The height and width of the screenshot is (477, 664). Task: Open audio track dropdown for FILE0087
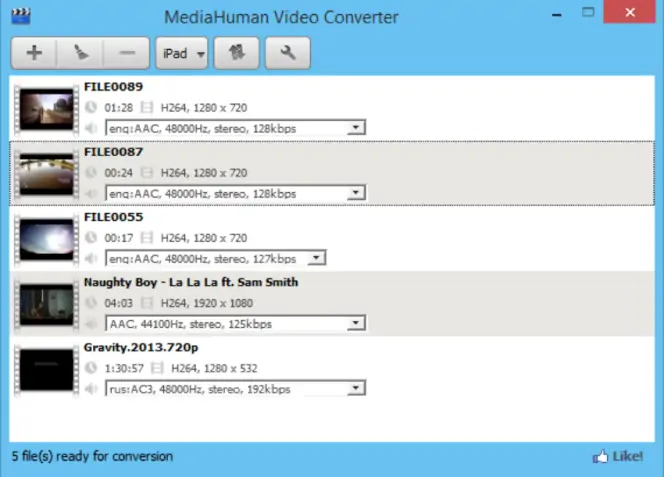(235, 193)
